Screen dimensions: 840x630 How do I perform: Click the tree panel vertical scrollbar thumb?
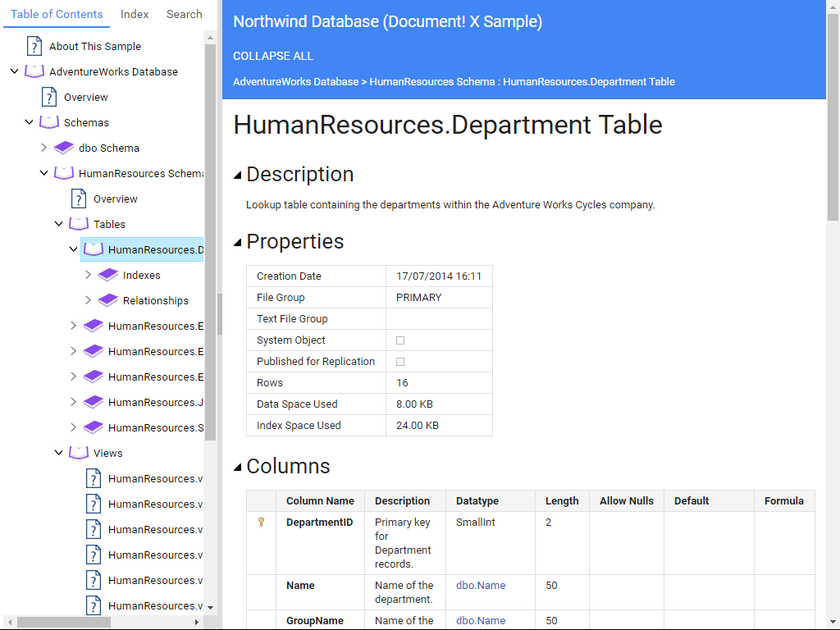coord(210,242)
